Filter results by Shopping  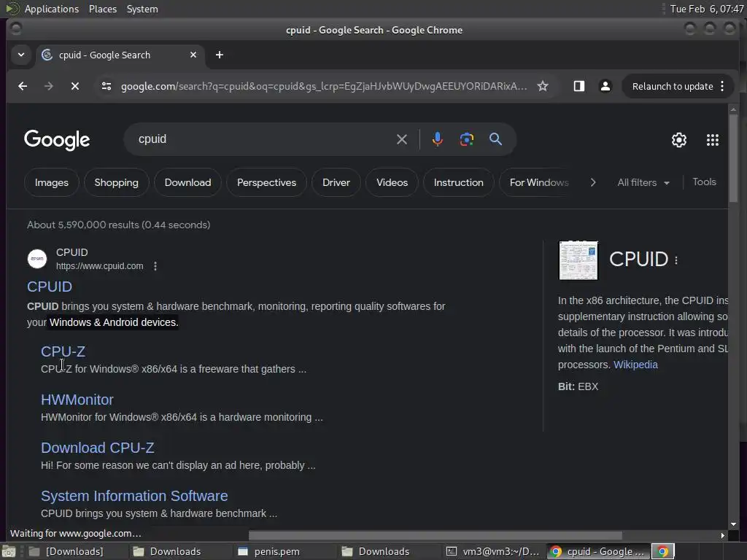tap(116, 182)
